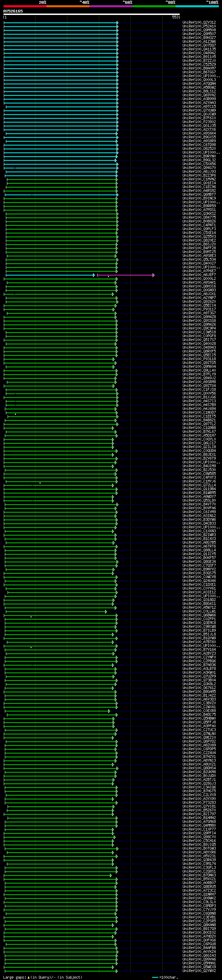
Task: Select hit label UniRef100_B9MT25
Action: coord(199,252)
